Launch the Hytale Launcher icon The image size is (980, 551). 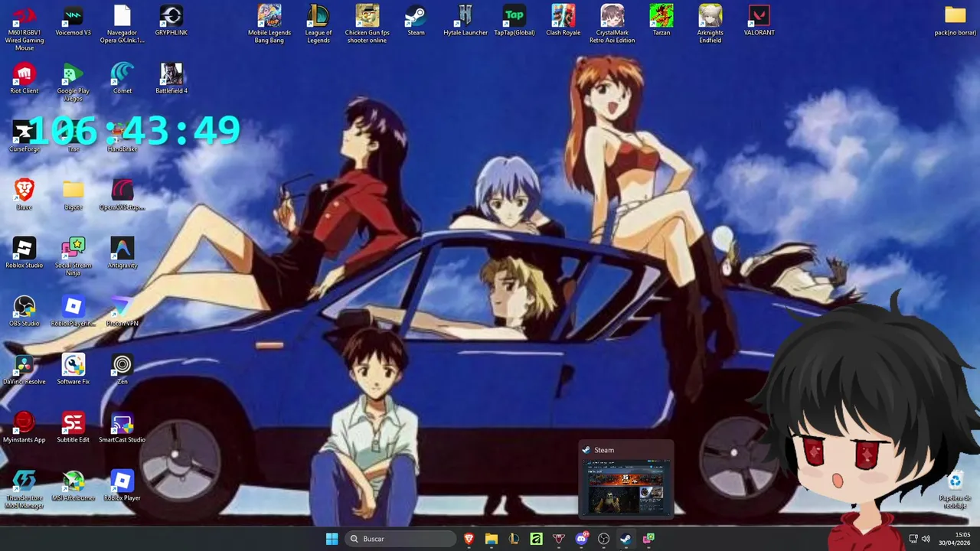pos(465,21)
